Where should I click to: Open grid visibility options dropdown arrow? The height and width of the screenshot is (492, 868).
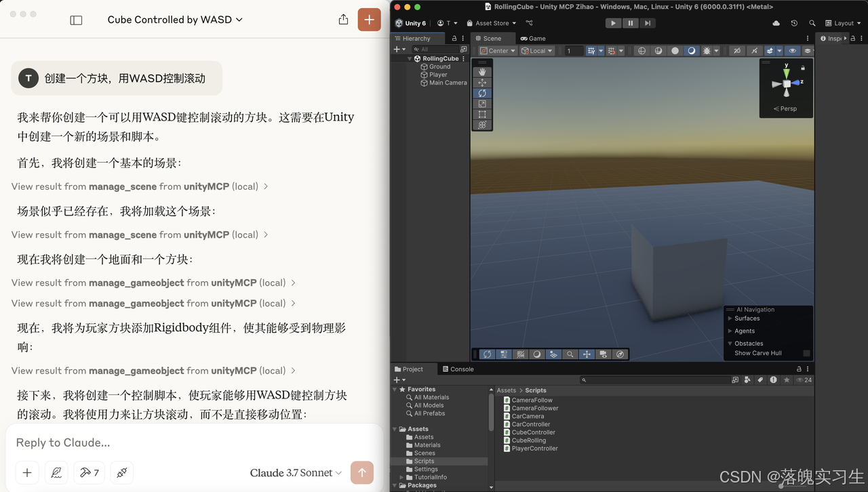[x=601, y=51]
